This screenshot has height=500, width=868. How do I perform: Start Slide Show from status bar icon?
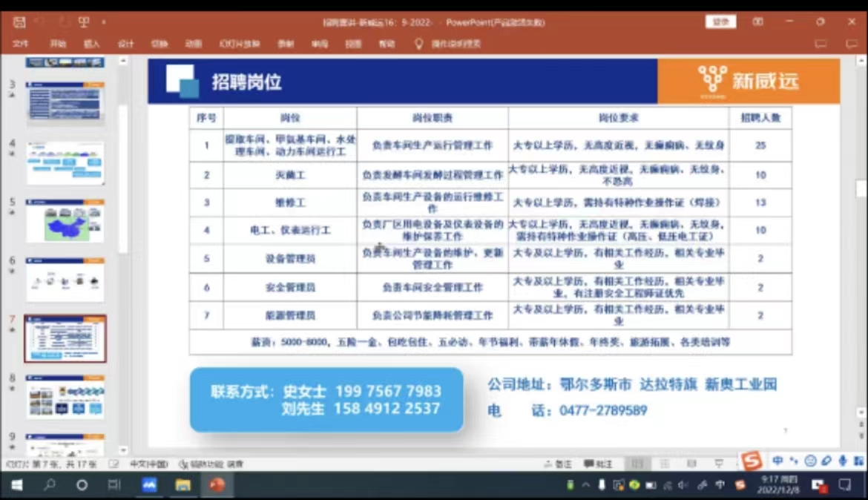[719, 464]
